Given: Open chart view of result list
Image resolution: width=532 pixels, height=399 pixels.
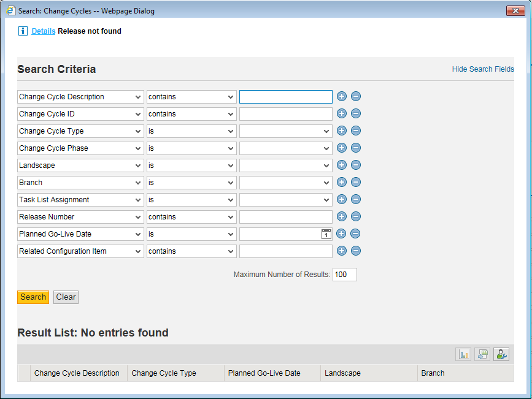Looking at the screenshot, I should pyautogui.click(x=463, y=354).
